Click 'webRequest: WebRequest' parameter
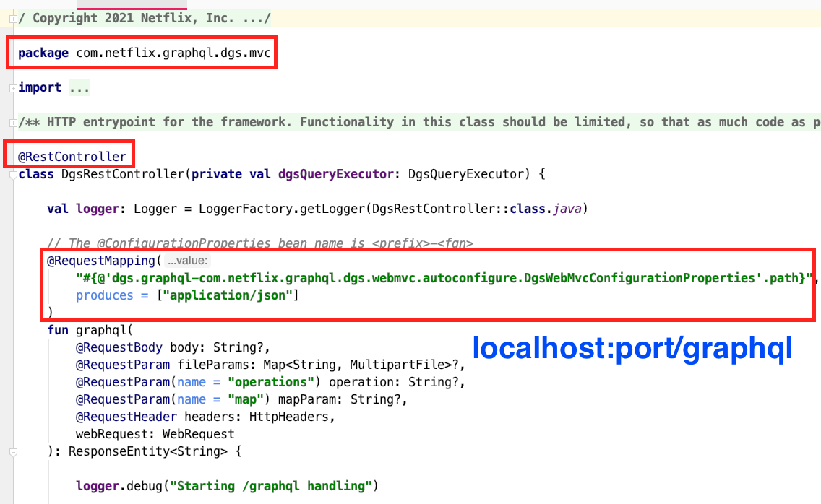Image resolution: width=821 pixels, height=504 pixels. (x=155, y=433)
